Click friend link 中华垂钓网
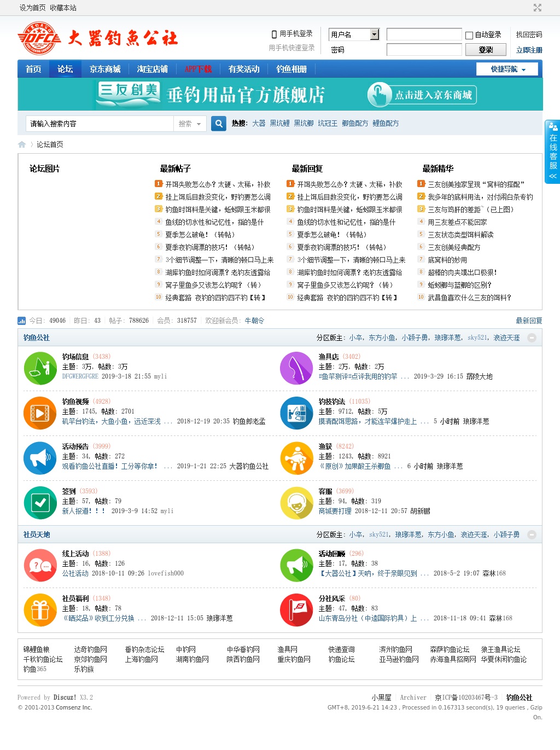This screenshot has width=560, height=750. tap(243, 650)
